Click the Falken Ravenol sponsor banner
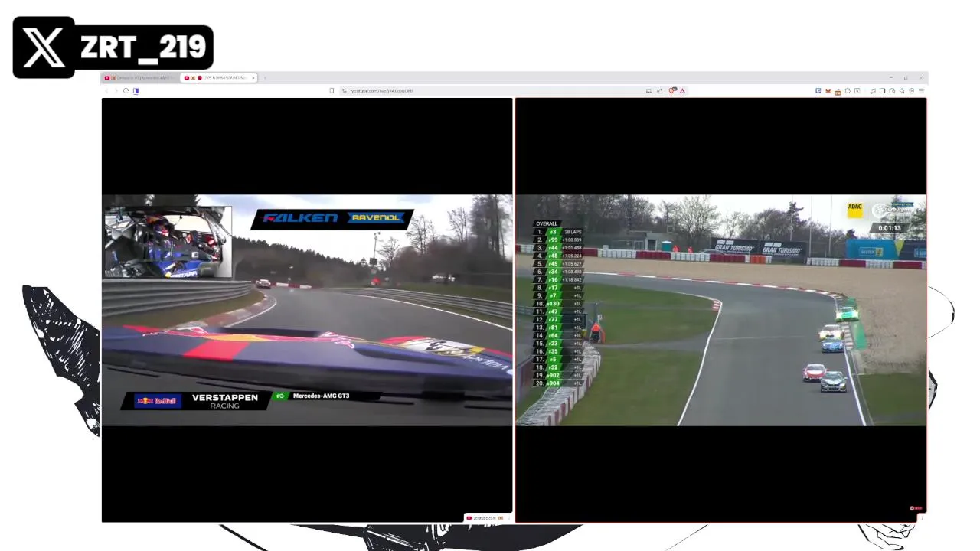 coord(332,218)
